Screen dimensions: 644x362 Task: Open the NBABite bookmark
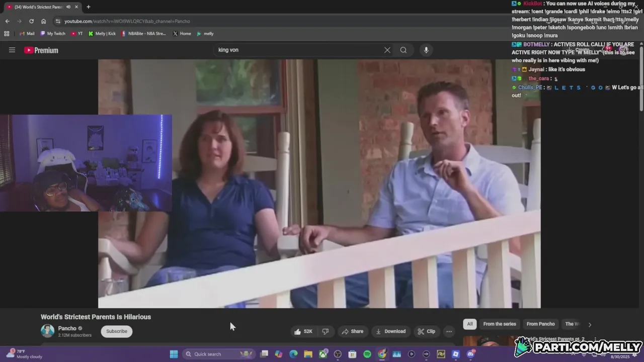pyautogui.click(x=143, y=34)
